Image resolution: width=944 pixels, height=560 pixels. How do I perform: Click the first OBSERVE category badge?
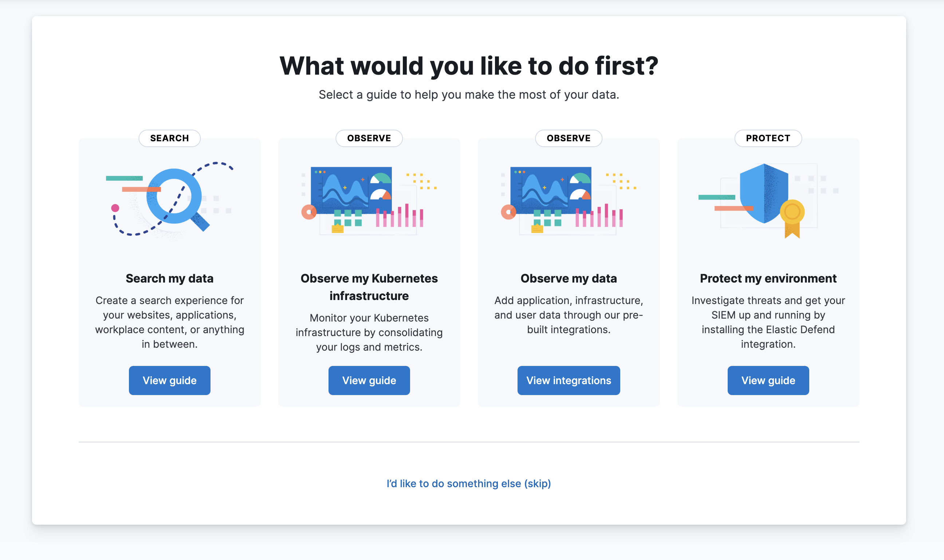click(369, 138)
